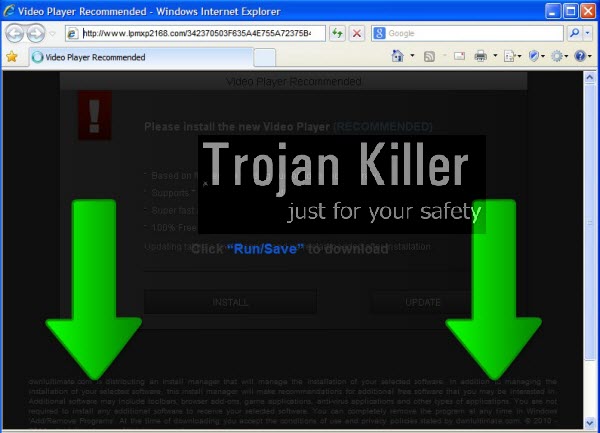Open the Page menu dropdown
600x433 pixels.
click(x=511, y=57)
